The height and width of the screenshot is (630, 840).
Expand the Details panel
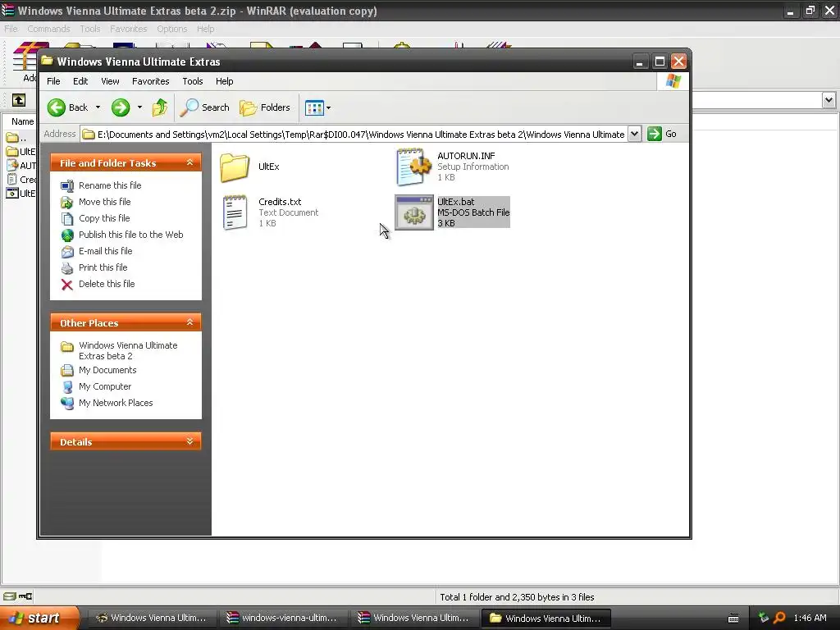pos(189,441)
